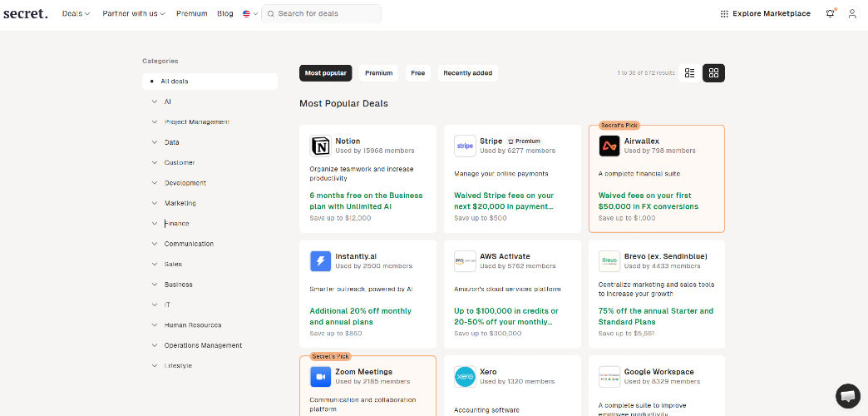Open the Partner with us dropdown
Screen dimensions: 868x416
[x=134, y=14]
